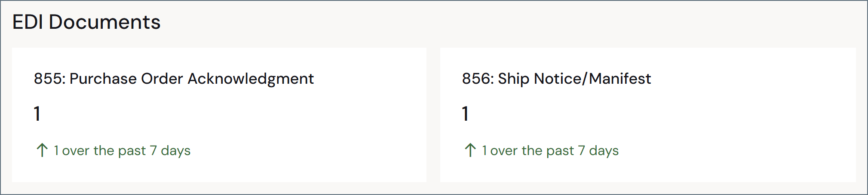Open the 856: Ship Notice/Manifest title
The image size is (868, 195).
click(556, 79)
